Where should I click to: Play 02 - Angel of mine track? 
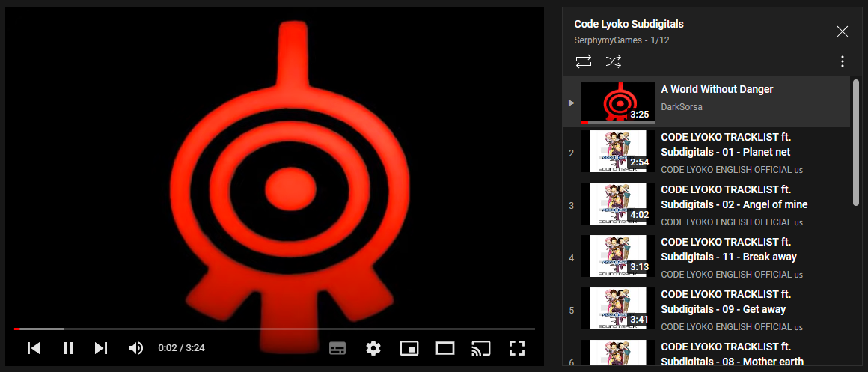734,197
